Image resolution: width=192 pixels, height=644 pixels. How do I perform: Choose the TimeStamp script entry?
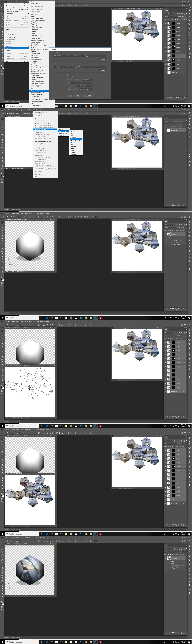[39, 65]
